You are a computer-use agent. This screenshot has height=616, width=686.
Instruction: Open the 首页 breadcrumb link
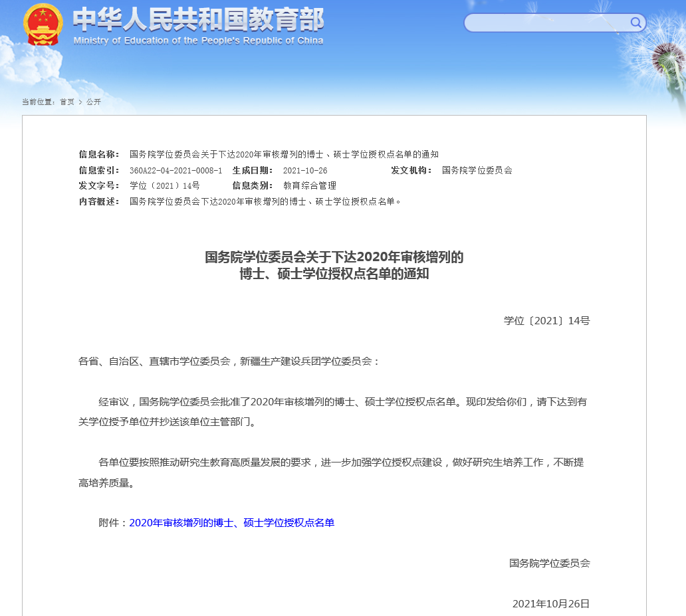tap(67, 102)
